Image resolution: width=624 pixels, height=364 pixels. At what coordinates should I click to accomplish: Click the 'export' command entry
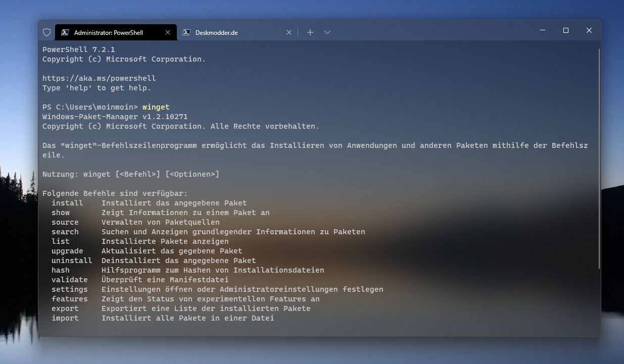(65, 309)
